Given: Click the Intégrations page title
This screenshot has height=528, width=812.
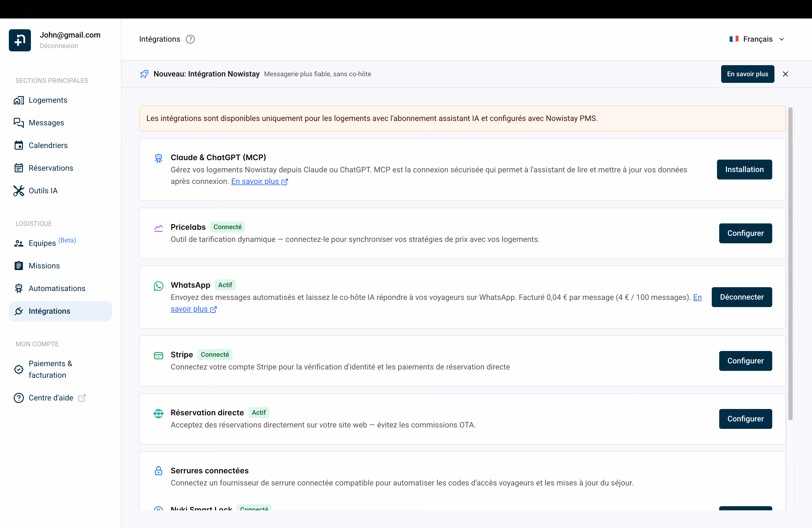Looking at the screenshot, I should [x=160, y=39].
